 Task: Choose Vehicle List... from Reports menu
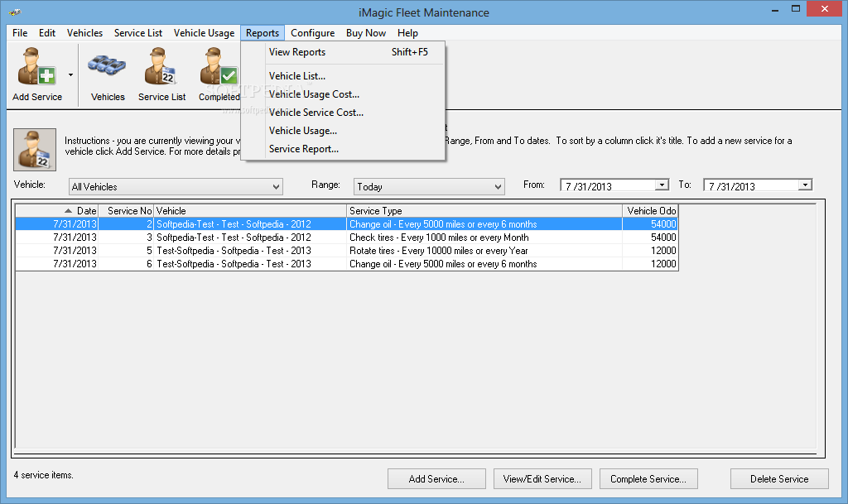(x=343, y=76)
